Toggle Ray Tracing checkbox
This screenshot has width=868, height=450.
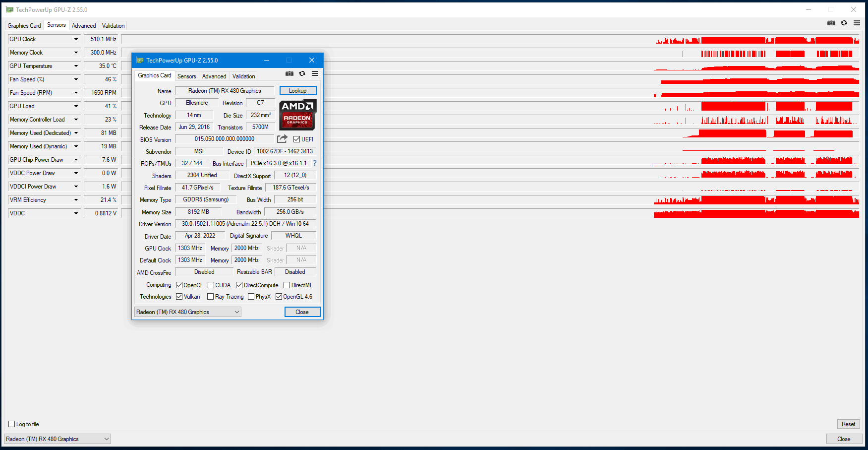click(x=210, y=297)
